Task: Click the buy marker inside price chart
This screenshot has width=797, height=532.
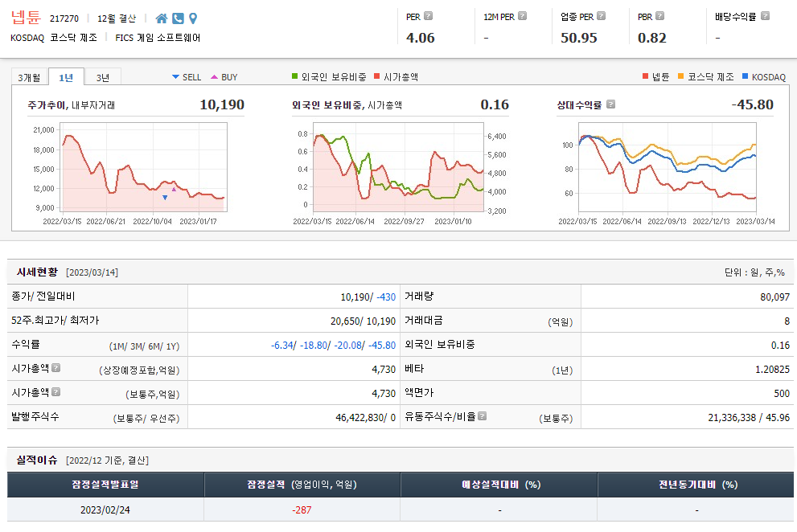Action: pyautogui.click(x=174, y=190)
